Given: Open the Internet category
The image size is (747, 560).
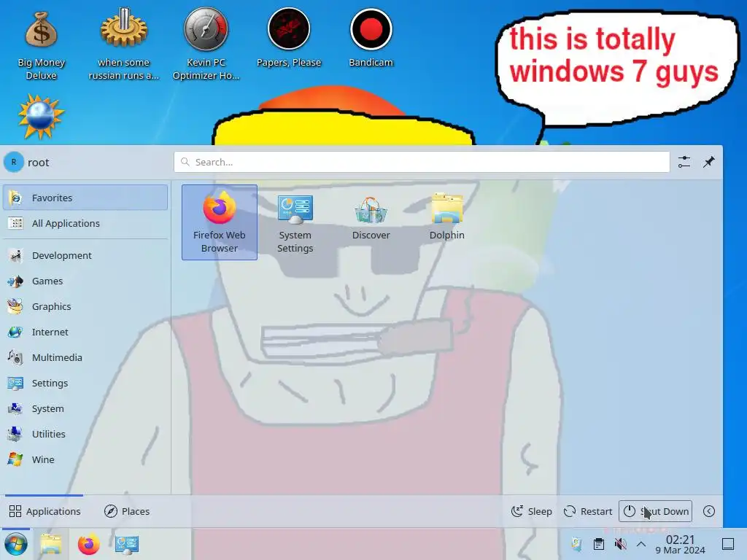Looking at the screenshot, I should click(85, 332).
